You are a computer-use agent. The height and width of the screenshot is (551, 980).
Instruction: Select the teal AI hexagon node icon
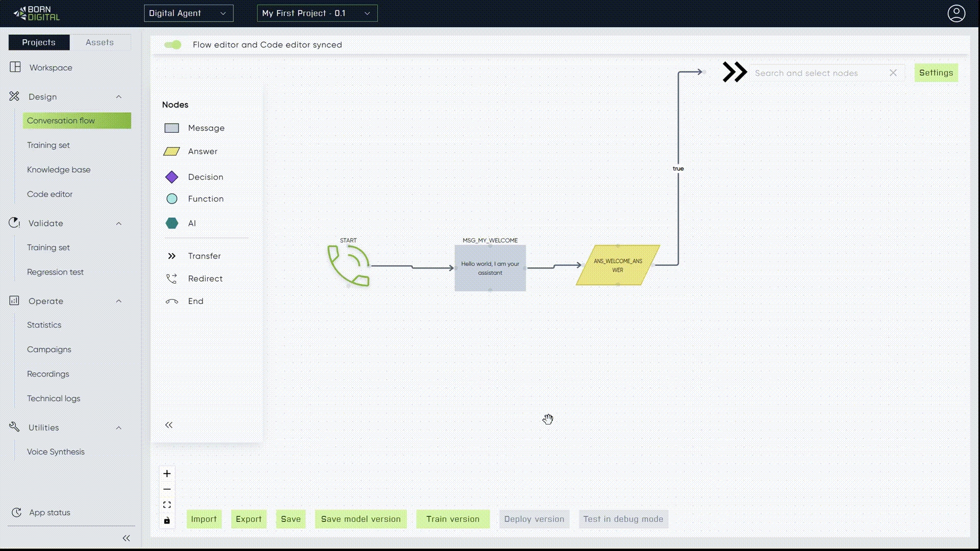pyautogui.click(x=171, y=223)
